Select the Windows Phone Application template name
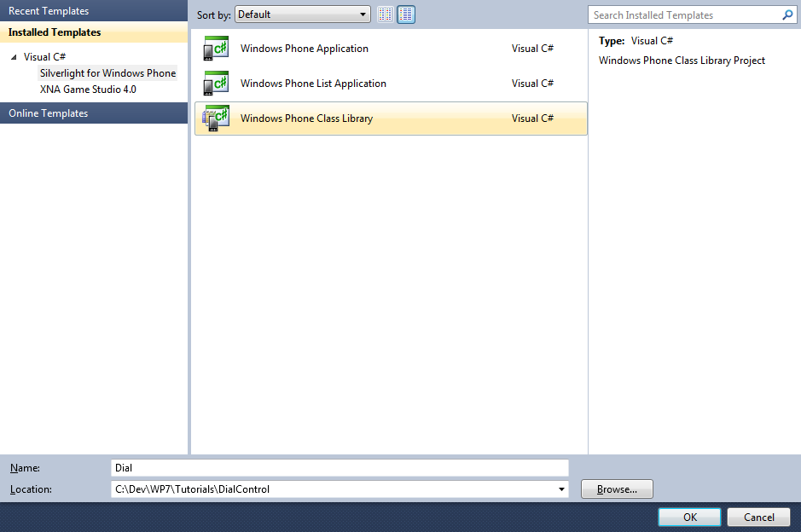The width and height of the screenshot is (801, 532). (304, 49)
